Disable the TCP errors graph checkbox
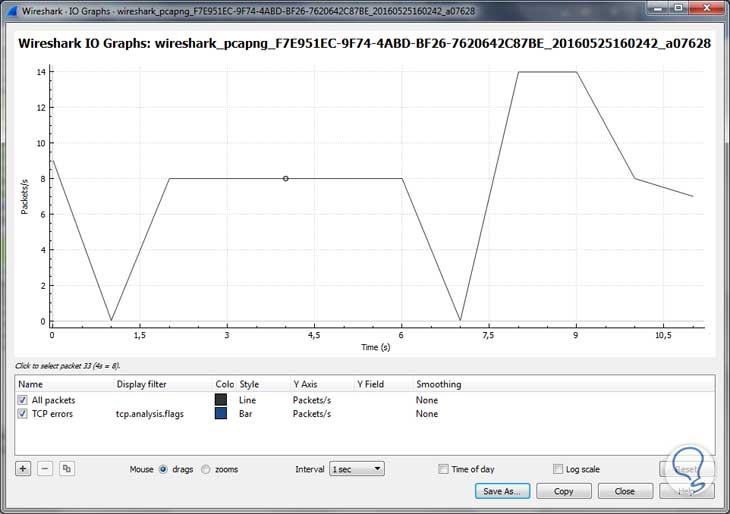Image resolution: width=730 pixels, height=514 pixels. click(22, 413)
